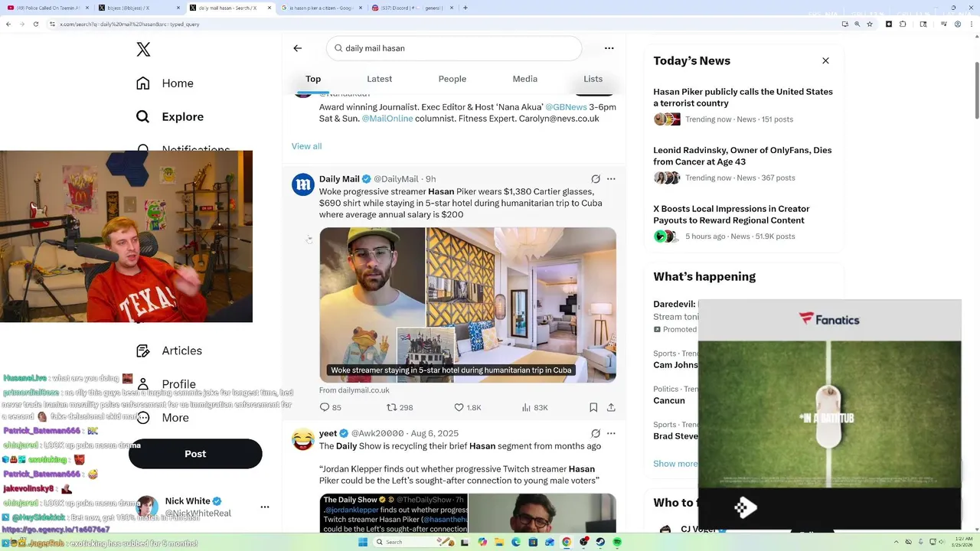The image size is (980, 551).
Task: Open Daily Mail article image card
Action: [x=468, y=305]
